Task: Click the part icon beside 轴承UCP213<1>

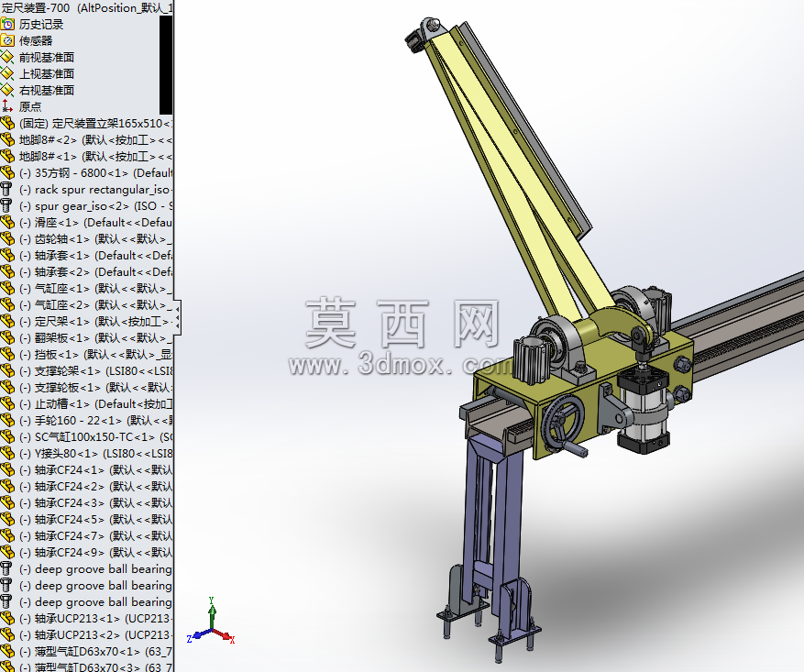Action: 7,618
